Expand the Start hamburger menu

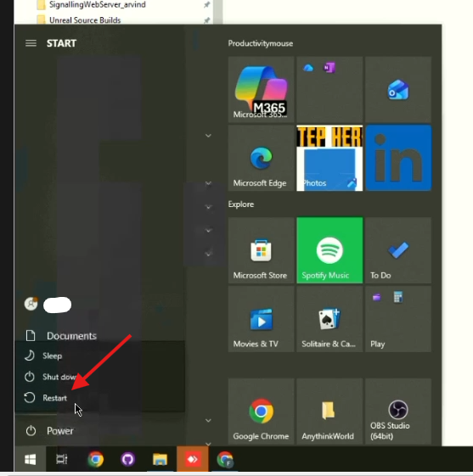pyautogui.click(x=31, y=43)
